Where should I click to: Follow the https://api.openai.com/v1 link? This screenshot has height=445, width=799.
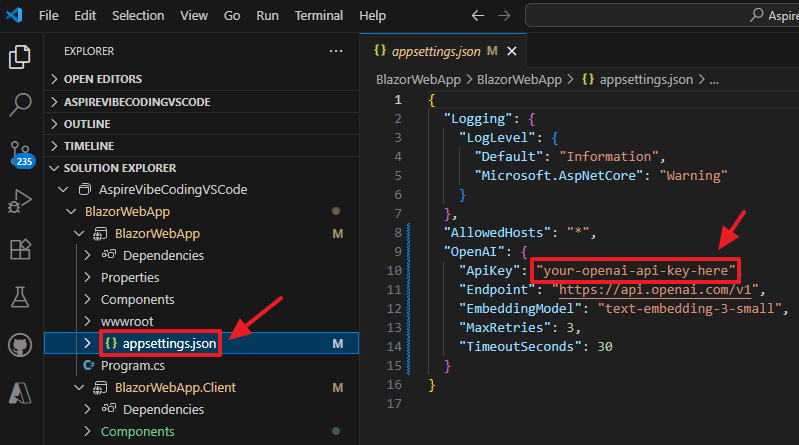point(655,290)
